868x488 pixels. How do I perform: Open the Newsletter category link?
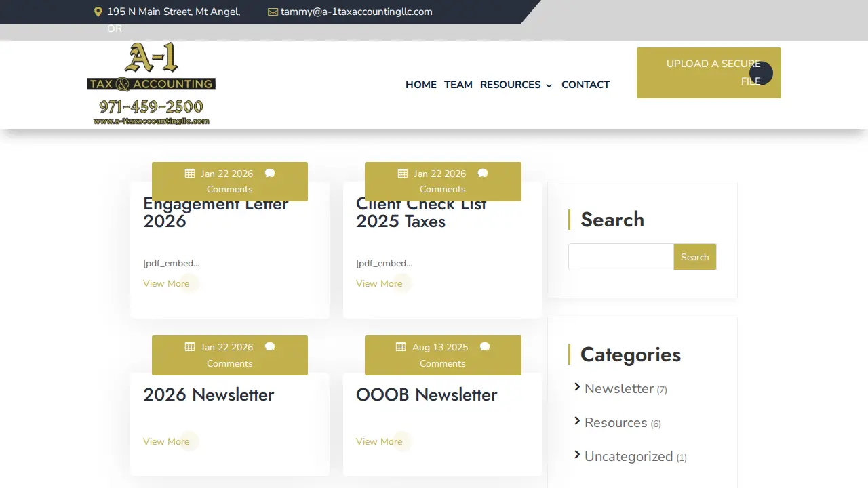[x=619, y=388]
